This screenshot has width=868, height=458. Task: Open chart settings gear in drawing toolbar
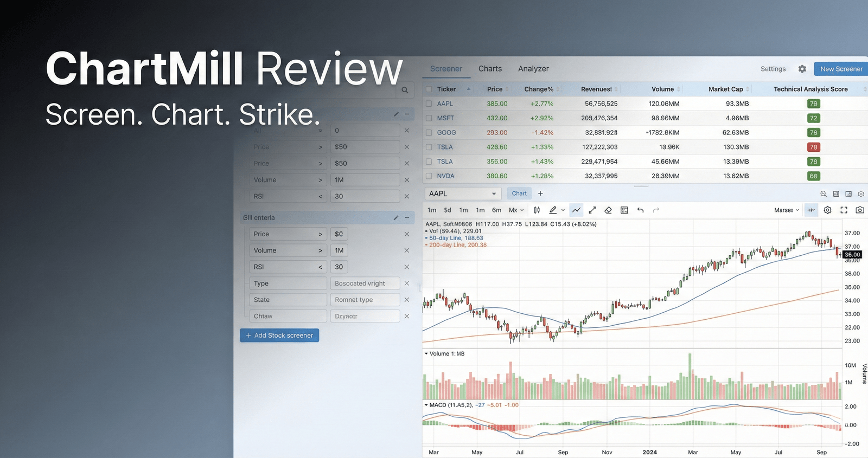828,210
